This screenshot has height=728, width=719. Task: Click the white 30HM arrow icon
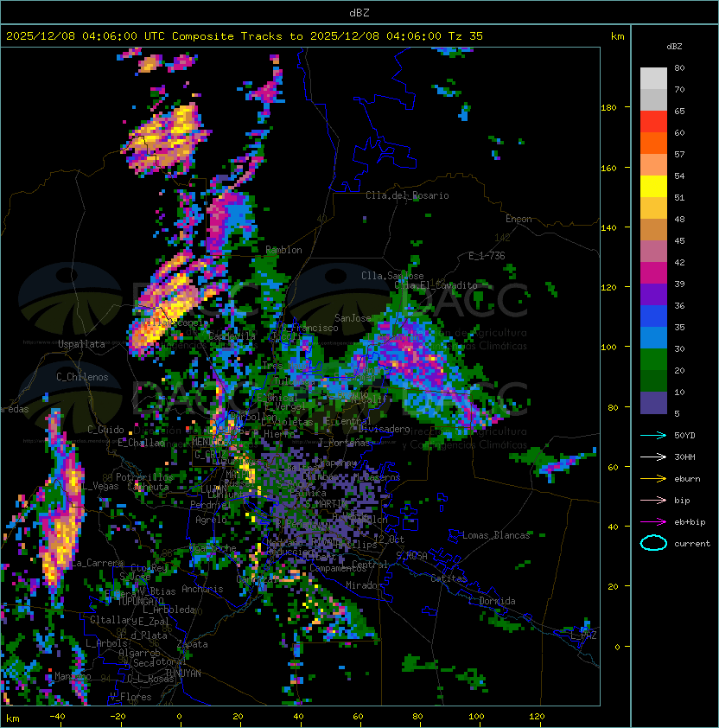[653, 457]
